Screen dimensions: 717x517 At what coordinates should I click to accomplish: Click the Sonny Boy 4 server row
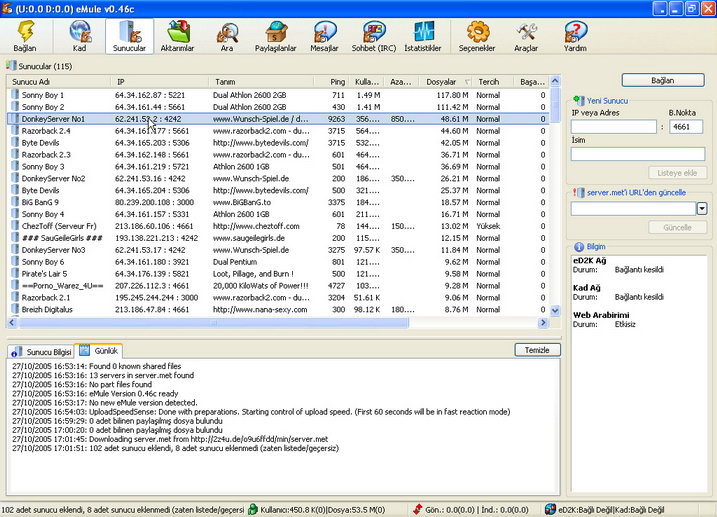278,214
